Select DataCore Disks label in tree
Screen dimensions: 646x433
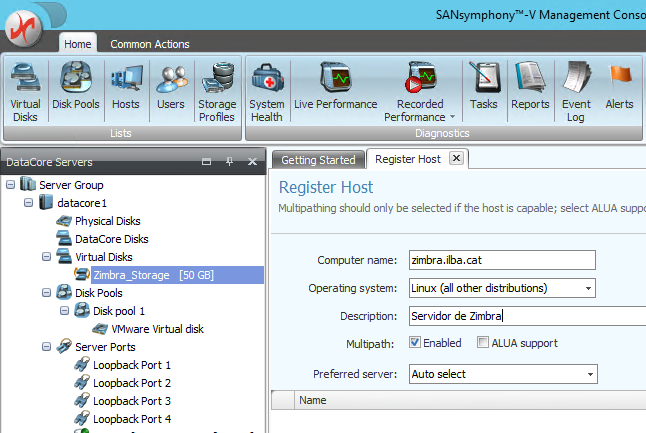112,239
